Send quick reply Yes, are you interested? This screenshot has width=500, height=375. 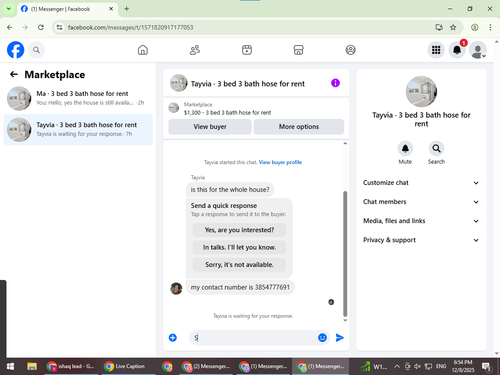tap(239, 230)
